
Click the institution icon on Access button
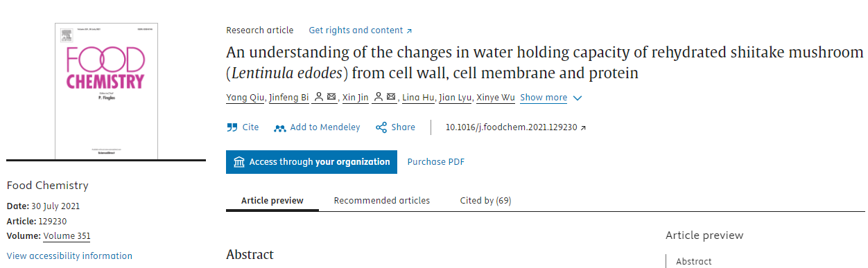(239, 162)
